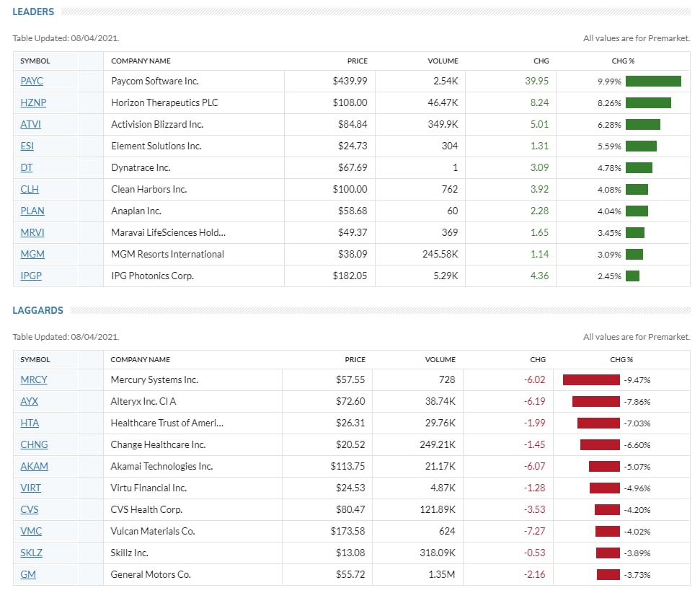
Task: Click Leaders table CHG % column header
Action: (623, 61)
